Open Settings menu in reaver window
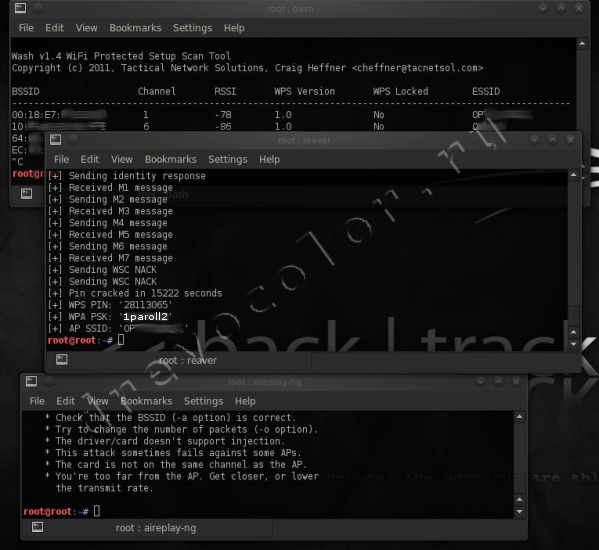This screenshot has width=599, height=550. (228, 159)
